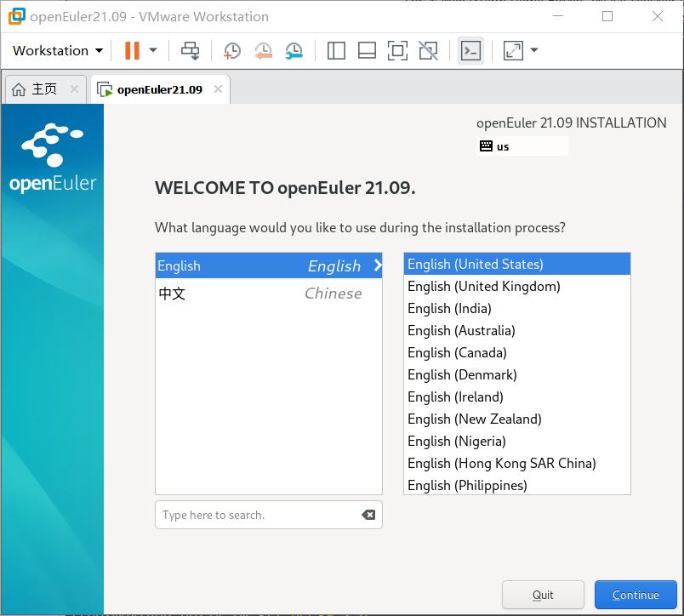The image size is (684, 616).
Task: Open the Workstation menu
Action: 58,50
